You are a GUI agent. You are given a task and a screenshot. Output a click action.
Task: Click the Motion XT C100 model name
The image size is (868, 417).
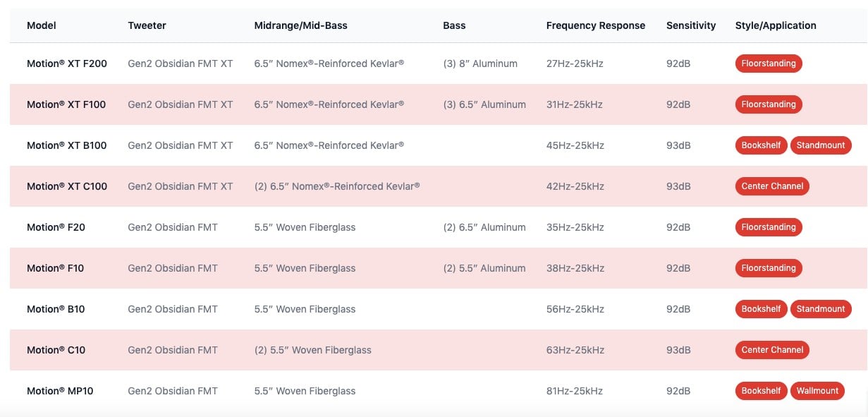[x=67, y=186]
